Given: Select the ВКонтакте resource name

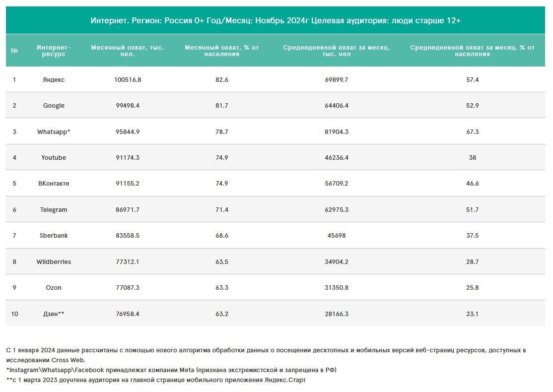Looking at the screenshot, I should [x=54, y=183].
